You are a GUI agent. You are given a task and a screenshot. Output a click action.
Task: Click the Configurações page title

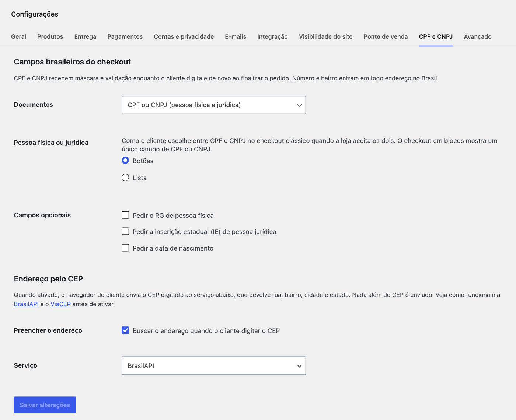35,14
